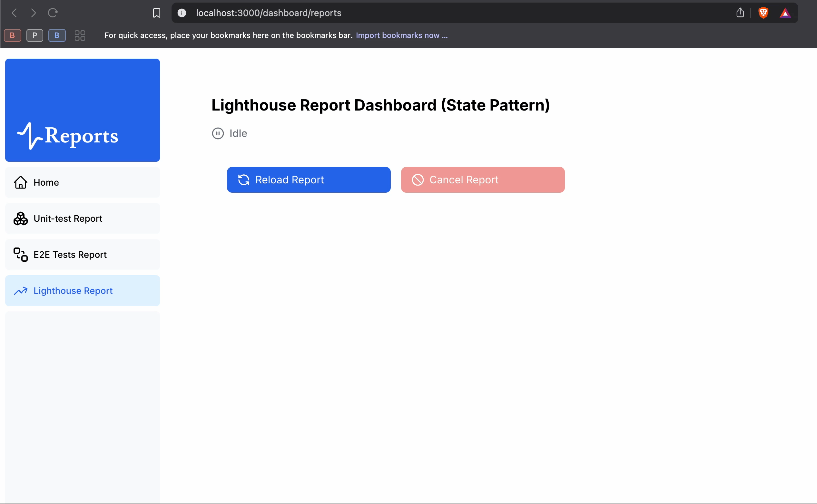Click the Lighthouse Report Dashboard heading
Viewport: 817px width, 504px height.
(380, 105)
